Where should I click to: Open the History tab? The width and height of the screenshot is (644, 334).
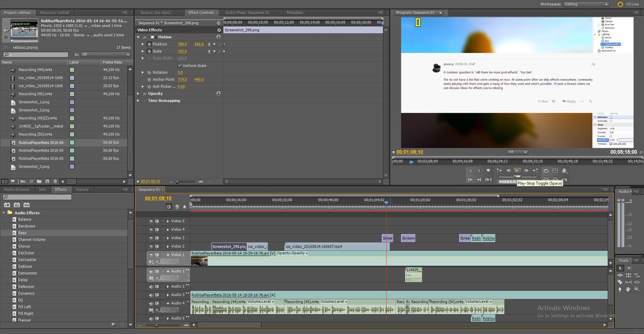82,190
